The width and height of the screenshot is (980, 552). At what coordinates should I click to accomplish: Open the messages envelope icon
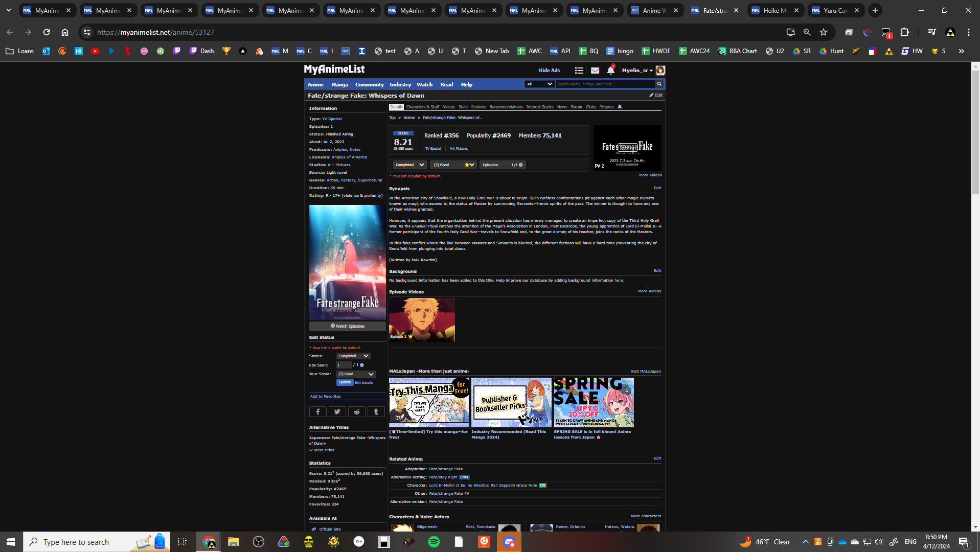point(595,71)
